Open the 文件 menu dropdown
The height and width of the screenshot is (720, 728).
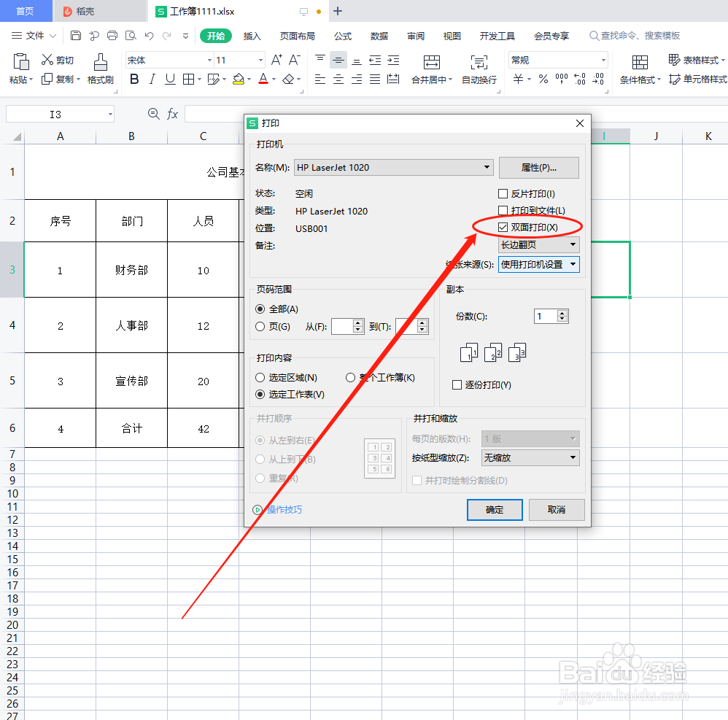(x=34, y=35)
